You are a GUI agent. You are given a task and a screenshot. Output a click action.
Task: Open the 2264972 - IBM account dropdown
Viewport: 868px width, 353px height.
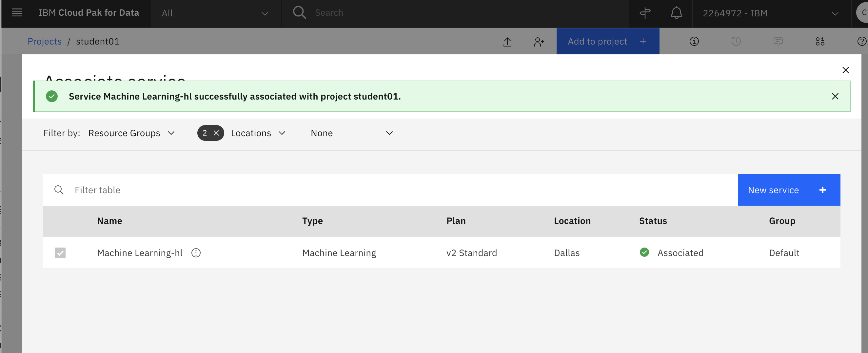coord(771,13)
